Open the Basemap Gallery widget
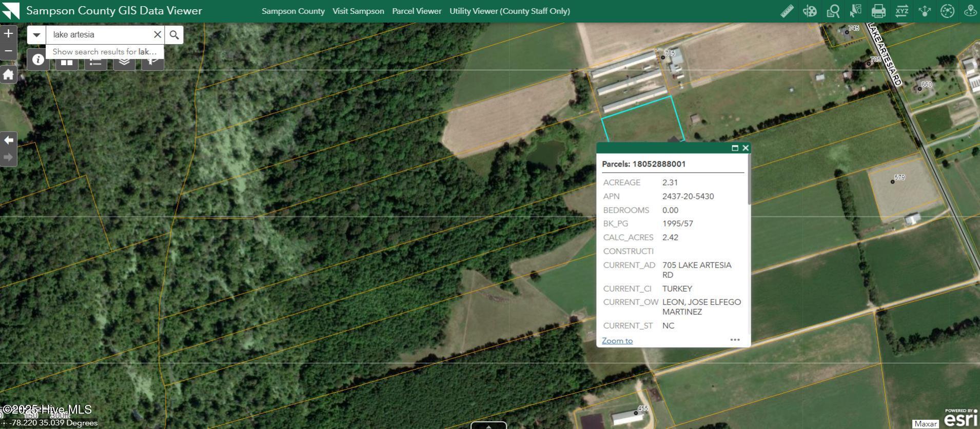This screenshot has width=980, height=429. point(67,63)
